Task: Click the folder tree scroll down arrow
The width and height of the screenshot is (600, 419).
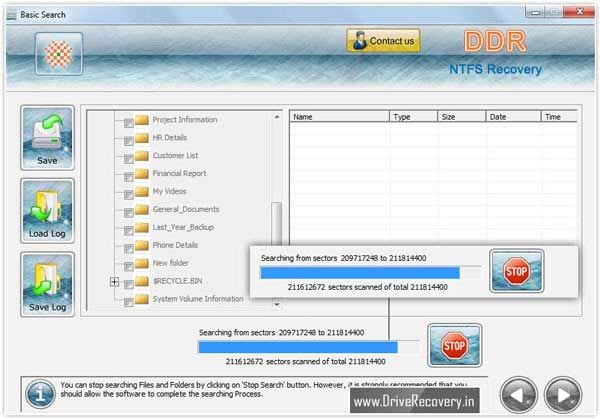Action: (277, 305)
